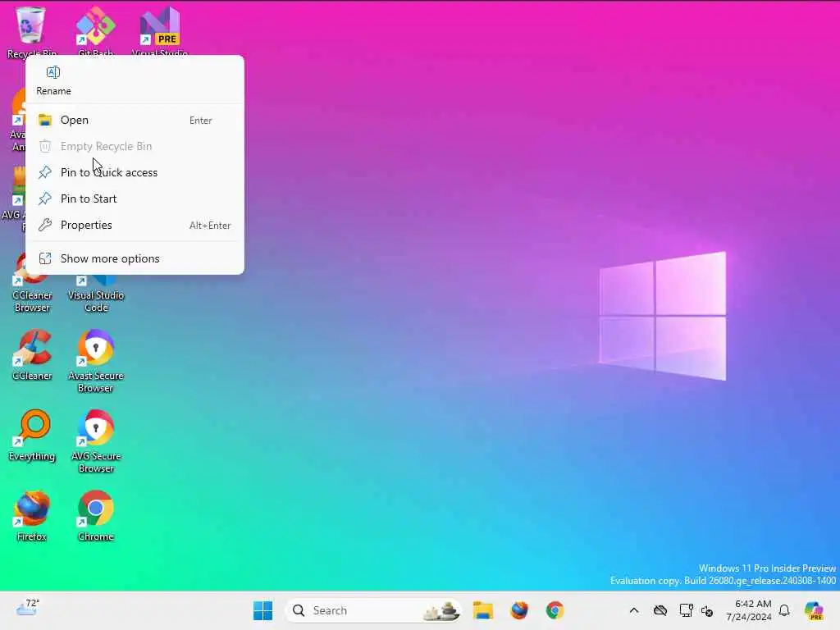The height and width of the screenshot is (630, 840).
Task: Select the AVG Secure Browser shortcut
Action: tap(96, 441)
